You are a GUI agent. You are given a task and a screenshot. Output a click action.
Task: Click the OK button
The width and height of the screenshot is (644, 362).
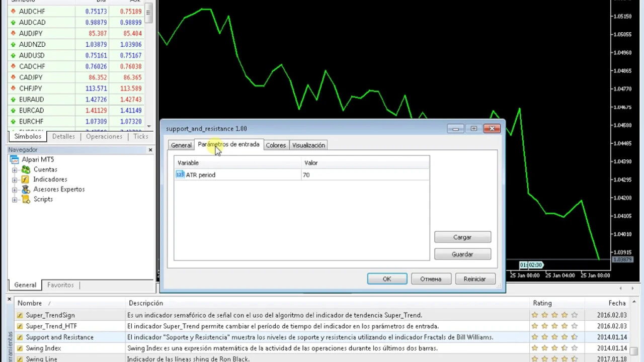tap(387, 279)
